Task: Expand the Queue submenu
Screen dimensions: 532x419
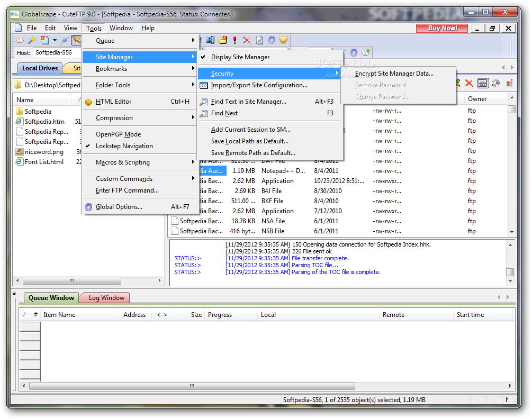Action: tap(139, 41)
